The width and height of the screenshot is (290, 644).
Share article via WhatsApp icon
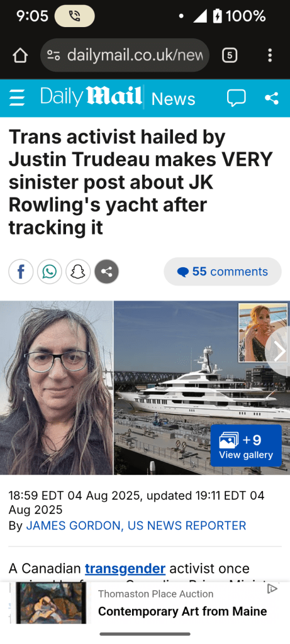49,272
